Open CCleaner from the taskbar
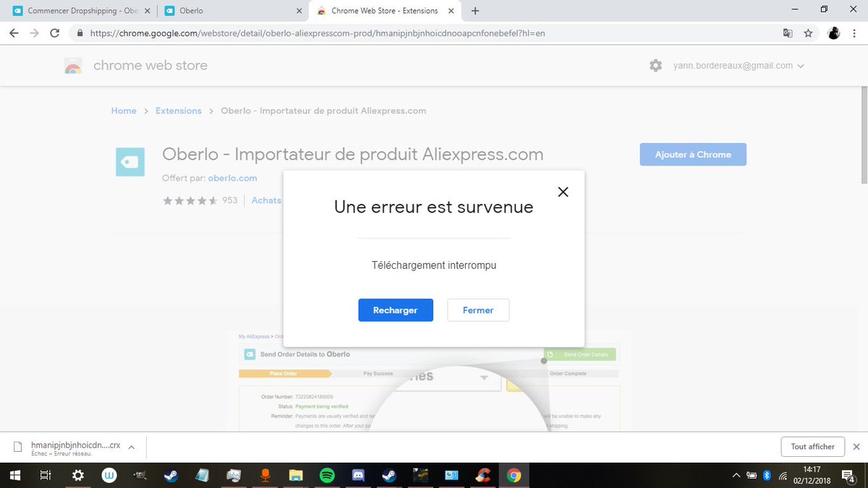 pos(483,476)
